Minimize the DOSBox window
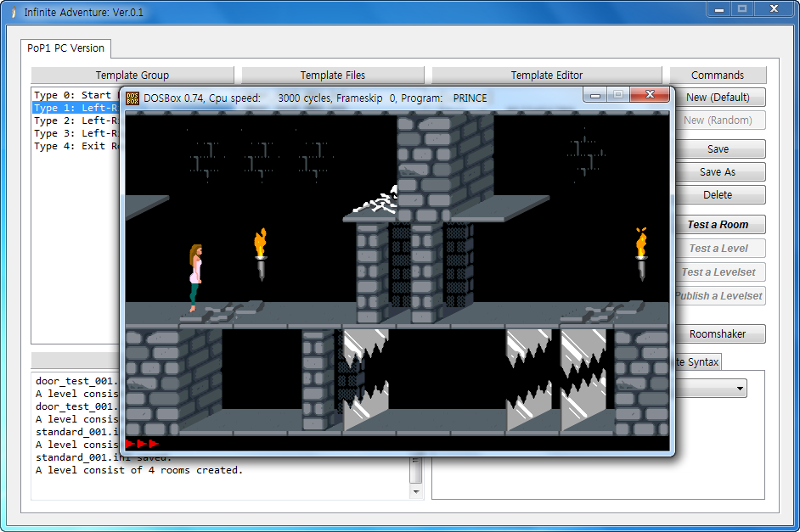The width and height of the screenshot is (800, 532). pos(594,95)
